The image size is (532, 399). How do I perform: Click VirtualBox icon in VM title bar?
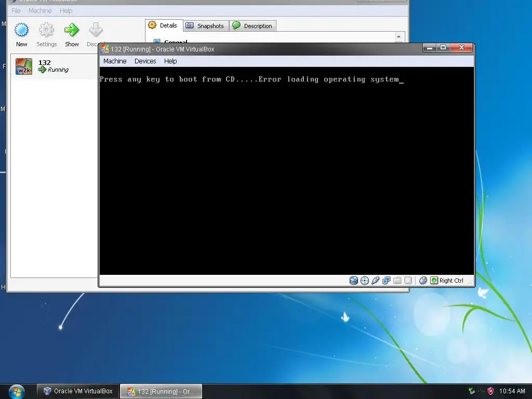(x=105, y=49)
